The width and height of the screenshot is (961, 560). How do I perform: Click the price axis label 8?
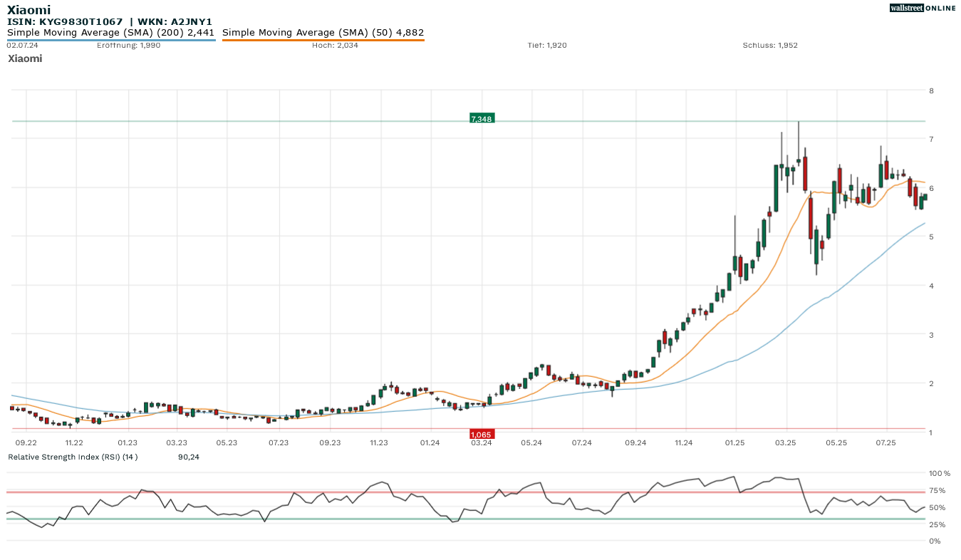point(931,90)
